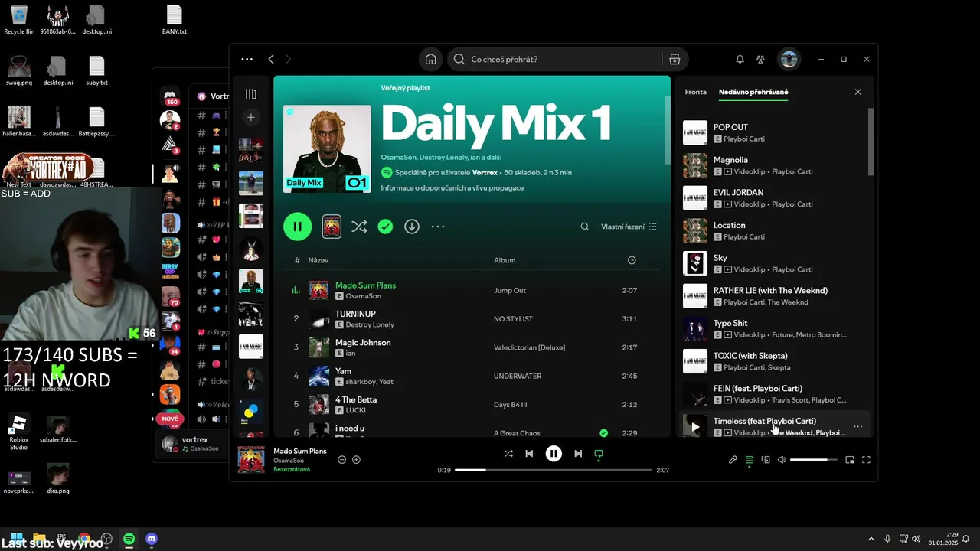Open the I AM MUSIC album in the library sidebar

pyautogui.click(x=251, y=347)
